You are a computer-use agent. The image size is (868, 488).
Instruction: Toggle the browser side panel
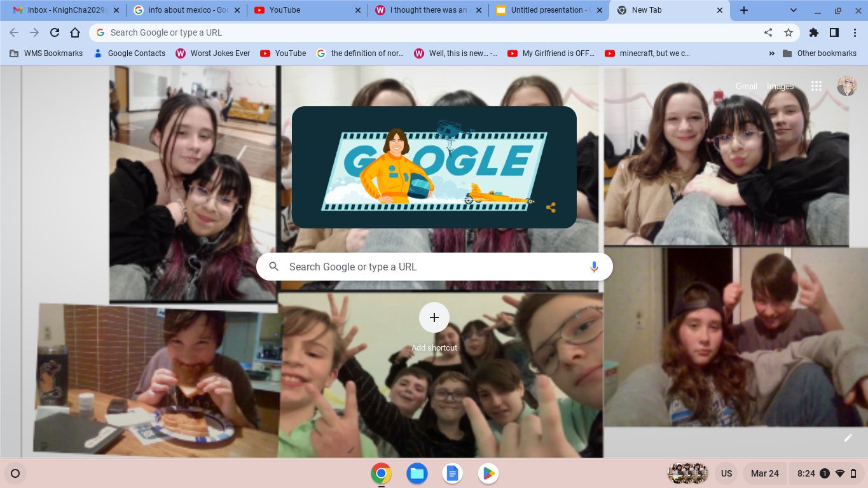[834, 32]
